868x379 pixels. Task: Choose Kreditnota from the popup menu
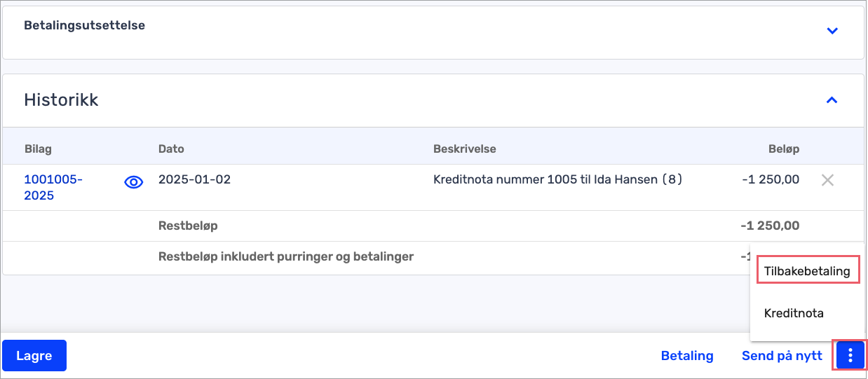pyautogui.click(x=794, y=313)
